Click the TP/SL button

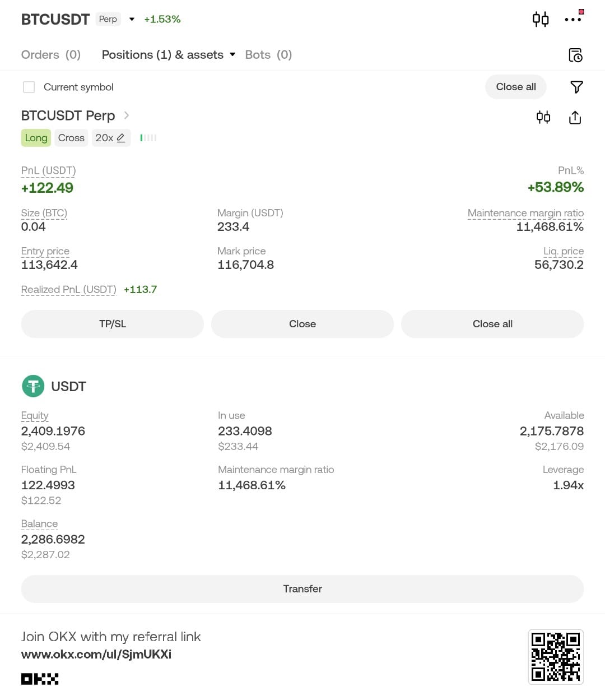[113, 324]
